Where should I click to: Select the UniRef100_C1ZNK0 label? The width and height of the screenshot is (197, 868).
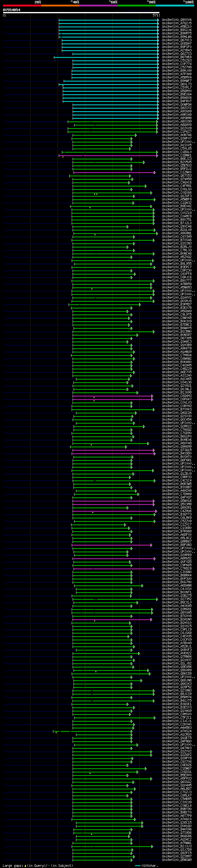177,172
